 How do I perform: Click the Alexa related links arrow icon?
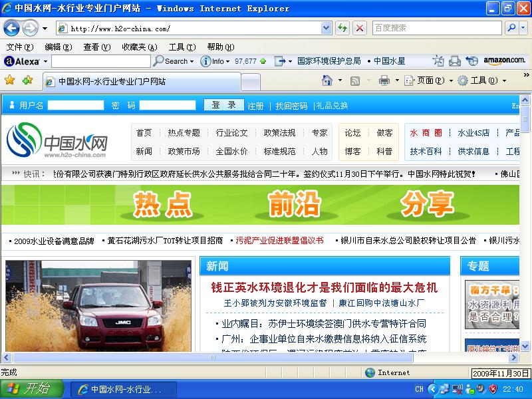click(x=280, y=61)
